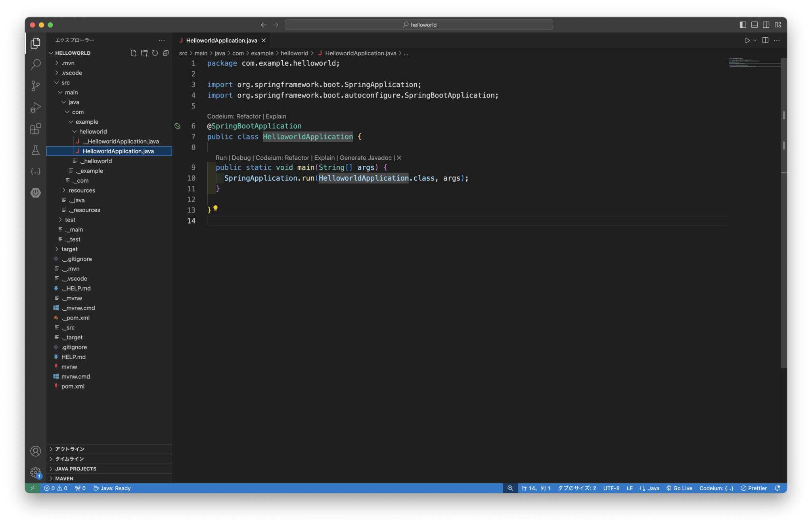Open Run and Debug view

pyautogui.click(x=36, y=107)
